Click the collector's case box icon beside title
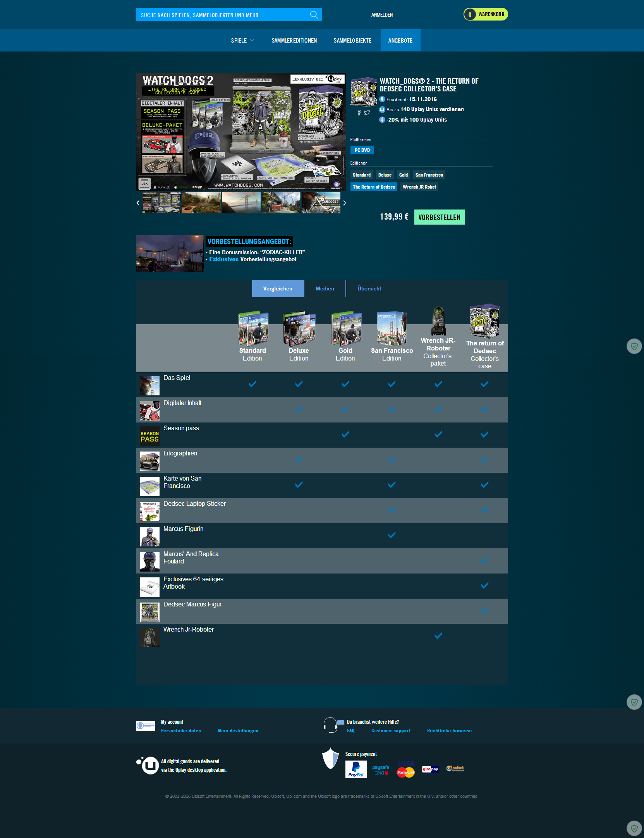 point(364,91)
